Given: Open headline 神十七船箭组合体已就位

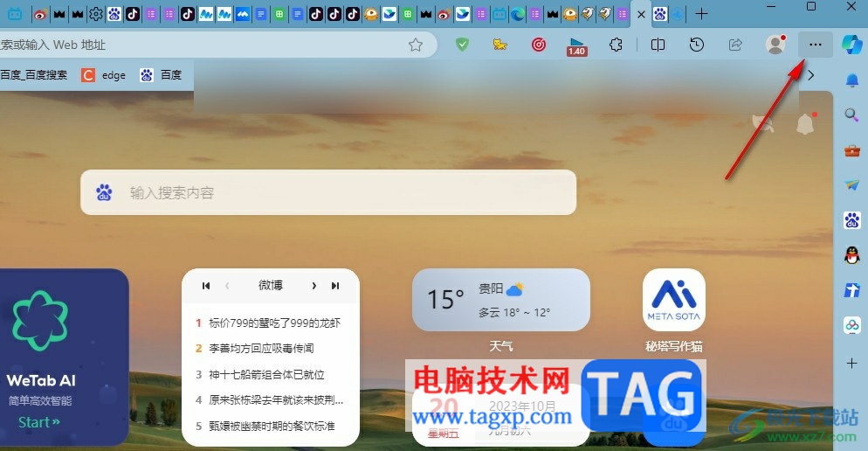Looking at the screenshot, I should 266,375.
